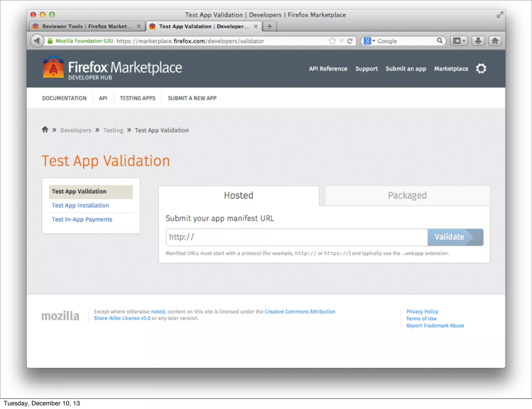Open the Google search engine dropdown arrow

click(x=374, y=41)
